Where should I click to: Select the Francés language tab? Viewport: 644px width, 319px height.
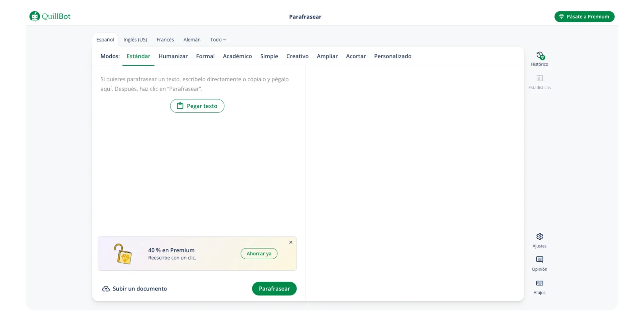pos(165,40)
